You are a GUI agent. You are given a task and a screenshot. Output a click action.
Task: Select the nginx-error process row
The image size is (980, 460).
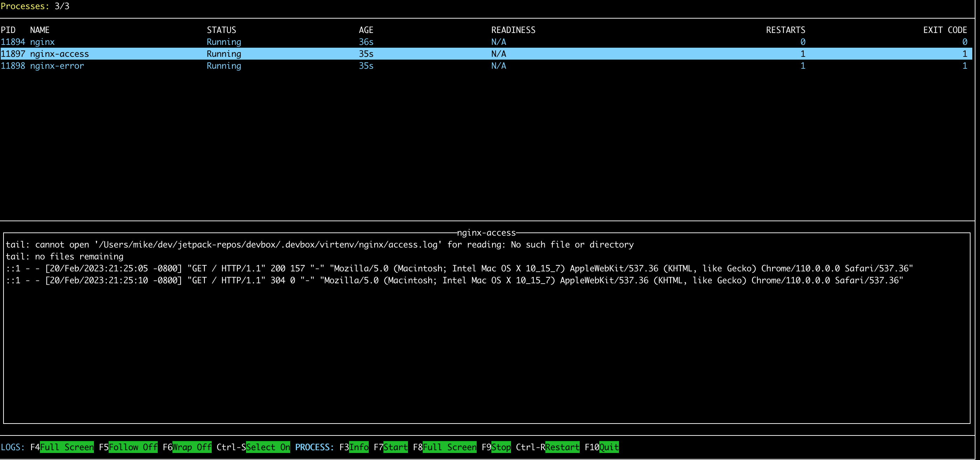coord(57,66)
